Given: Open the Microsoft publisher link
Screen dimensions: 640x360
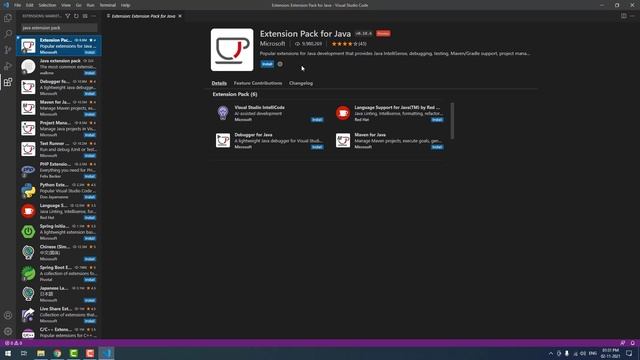Looking at the screenshot, I should coord(273,44).
